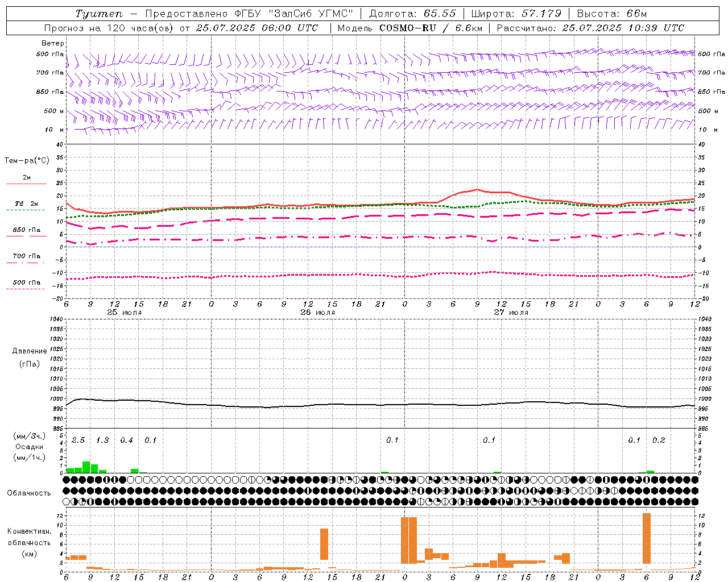Click the 'Ветер' wind panel label
The image size is (728, 582).
click(x=53, y=43)
